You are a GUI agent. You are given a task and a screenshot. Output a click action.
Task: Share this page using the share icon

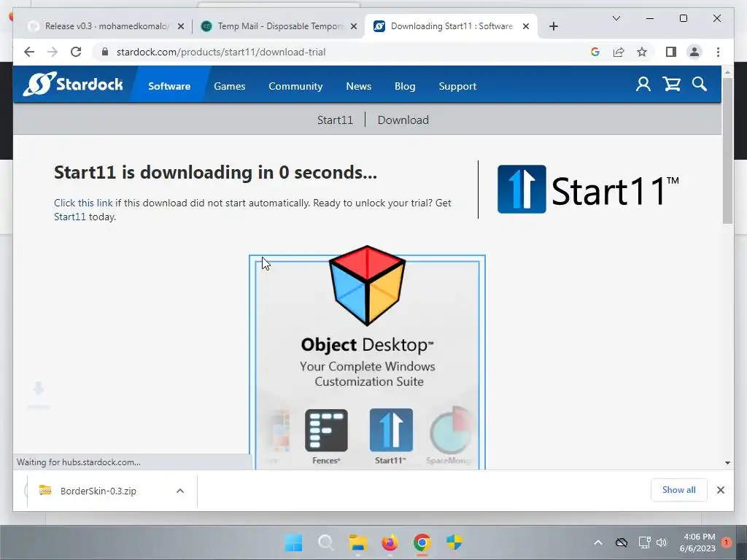click(619, 52)
